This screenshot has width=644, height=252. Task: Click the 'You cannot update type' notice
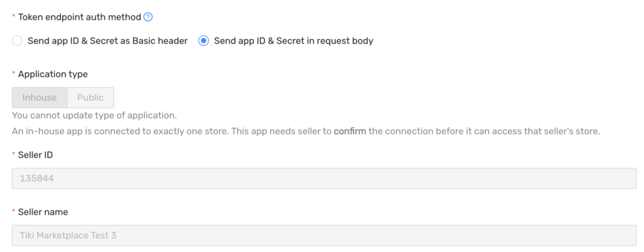94,115
